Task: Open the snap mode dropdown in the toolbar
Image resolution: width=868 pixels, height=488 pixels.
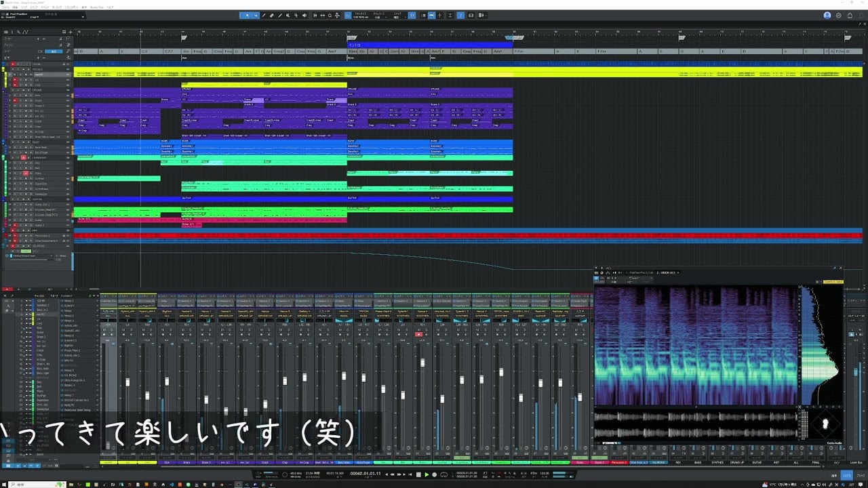Action: click(x=398, y=16)
